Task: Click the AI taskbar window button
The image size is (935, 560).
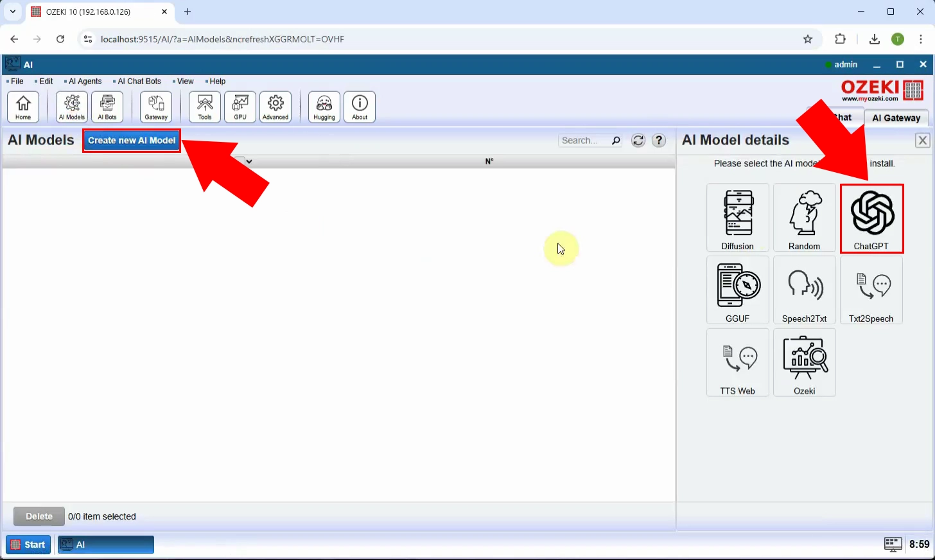Action: click(106, 545)
